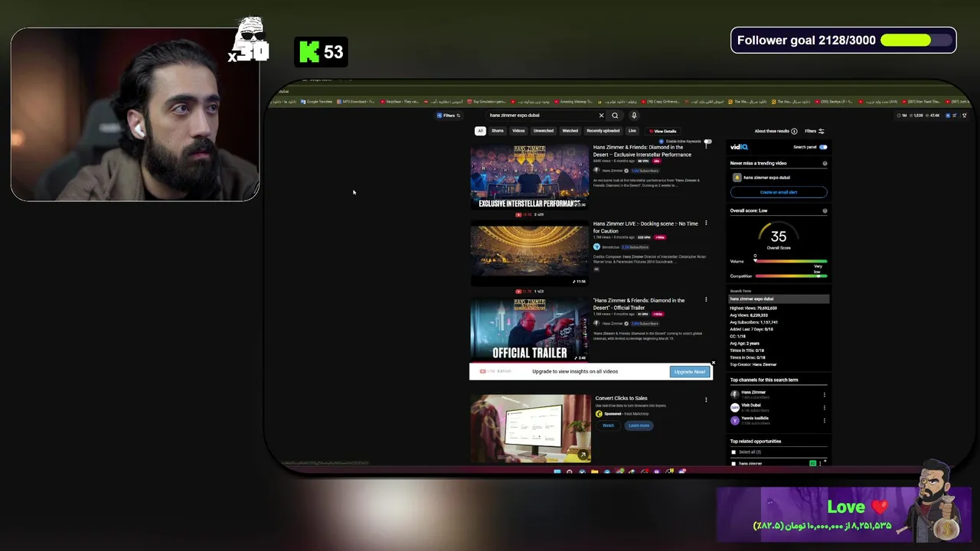Open title Diamond in the Desert Exclusive Interstellar Performance
The image size is (980, 551).
[x=643, y=151]
